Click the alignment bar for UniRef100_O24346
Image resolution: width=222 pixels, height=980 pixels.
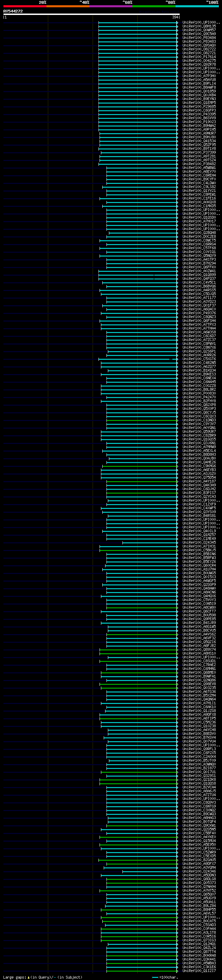(150, 871)
